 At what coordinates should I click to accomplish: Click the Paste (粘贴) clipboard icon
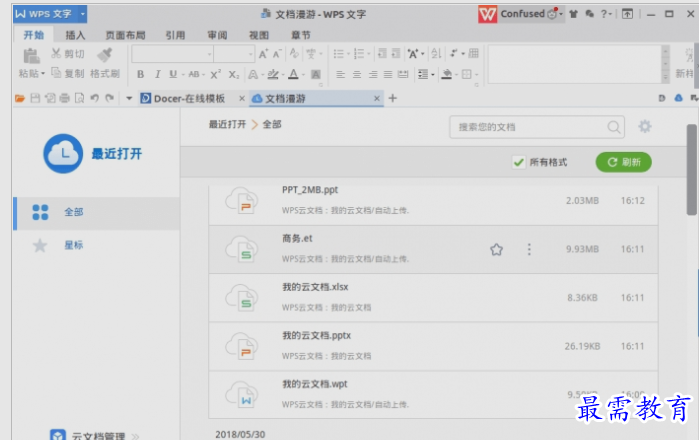[x=31, y=56]
